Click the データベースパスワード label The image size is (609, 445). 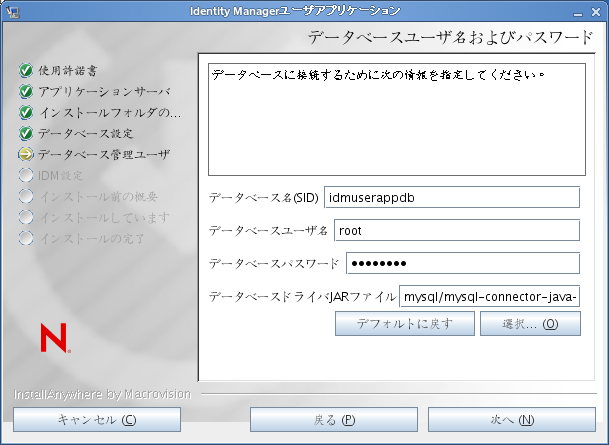274,264
